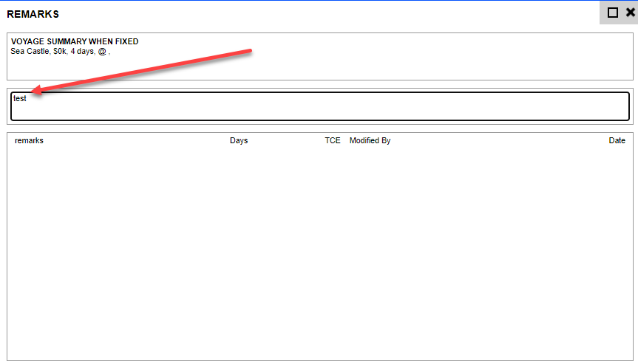Click the text box containing 'test'
The height and width of the screenshot is (364, 638).
click(x=319, y=107)
